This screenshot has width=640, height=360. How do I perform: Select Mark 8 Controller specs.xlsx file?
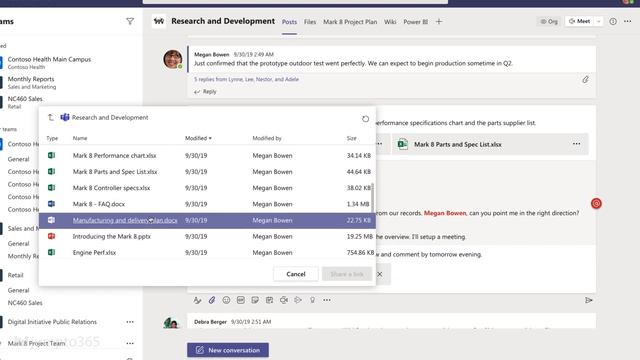click(207, 188)
